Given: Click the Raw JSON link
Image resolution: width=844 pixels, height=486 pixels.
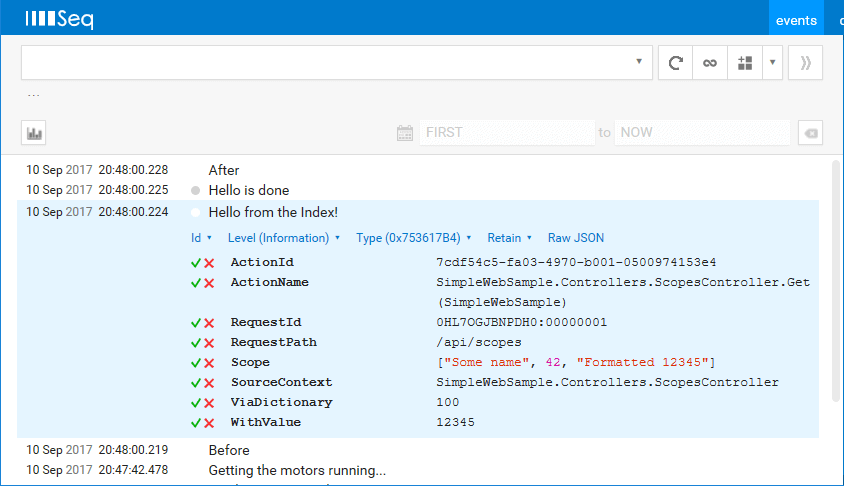Looking at the screenshot, I should (x=576, y=238).
